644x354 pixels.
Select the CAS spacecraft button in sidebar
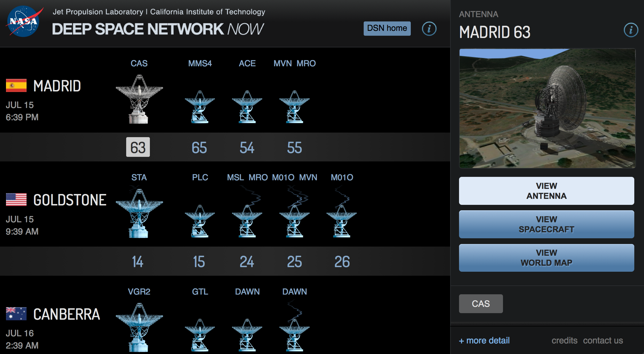tap(481, 304)
